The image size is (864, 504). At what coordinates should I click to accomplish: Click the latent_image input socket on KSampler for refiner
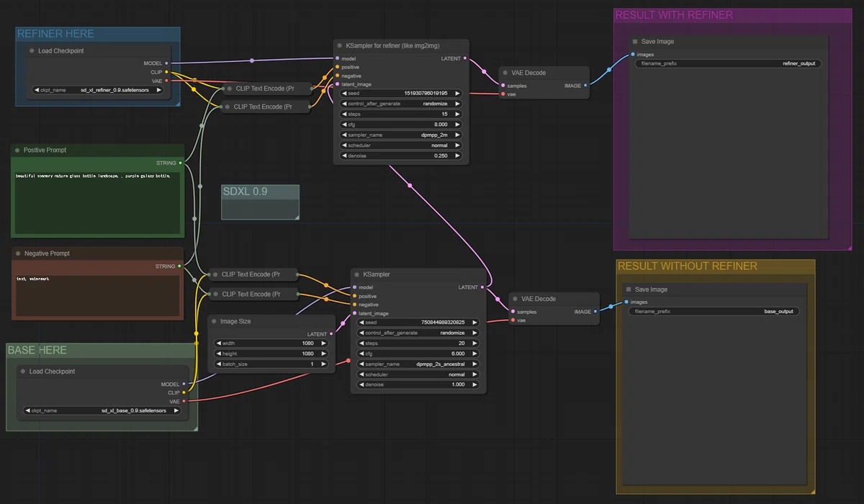(337, 84)
